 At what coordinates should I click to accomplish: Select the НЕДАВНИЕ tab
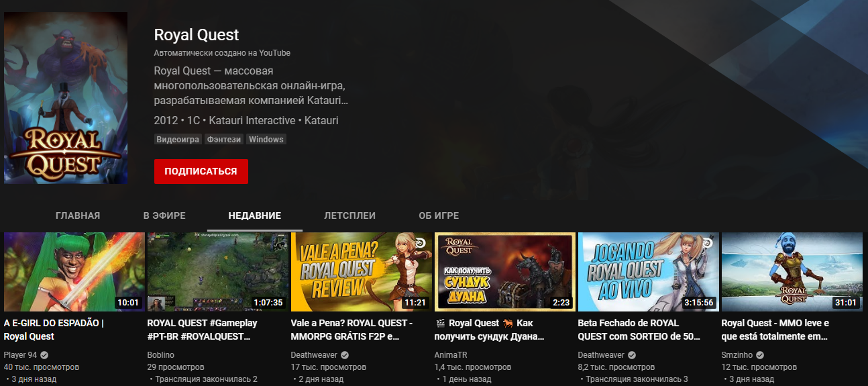255,215
